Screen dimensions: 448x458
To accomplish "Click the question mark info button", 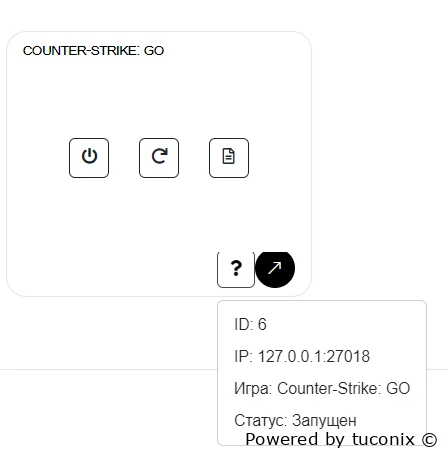I will [236, 269].
